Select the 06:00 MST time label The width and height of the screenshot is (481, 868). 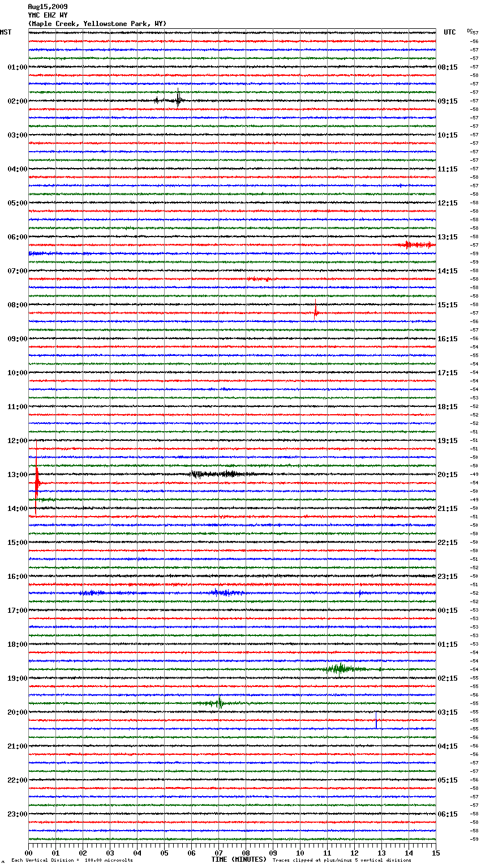click(18, 237)
